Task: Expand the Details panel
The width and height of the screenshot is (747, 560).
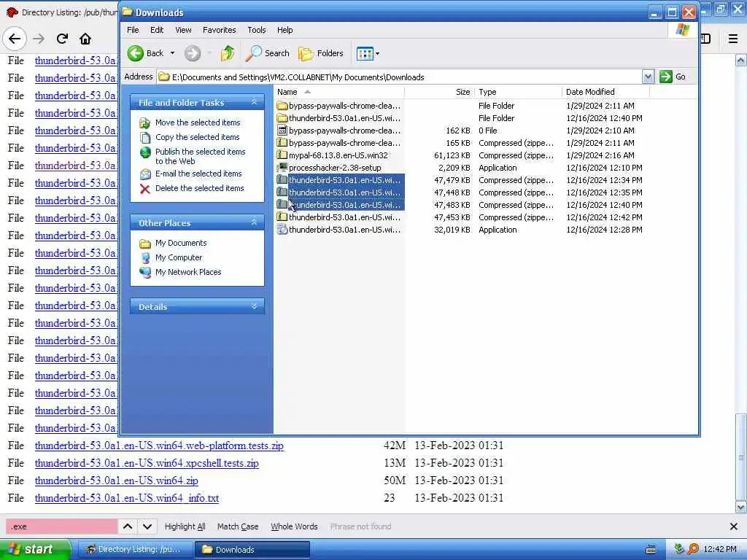Action: [x=254, y=306]
